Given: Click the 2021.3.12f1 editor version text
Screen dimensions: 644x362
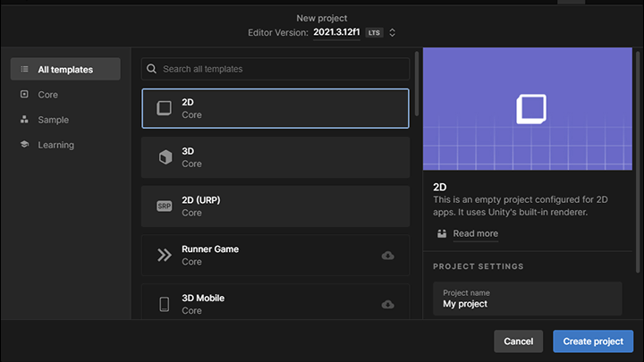Looking at the screenshot, I should point(336,32).
